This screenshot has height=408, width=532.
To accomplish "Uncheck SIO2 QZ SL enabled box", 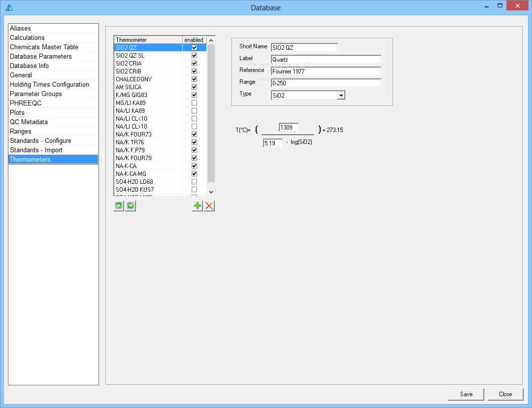I will (x=195, y=55).
